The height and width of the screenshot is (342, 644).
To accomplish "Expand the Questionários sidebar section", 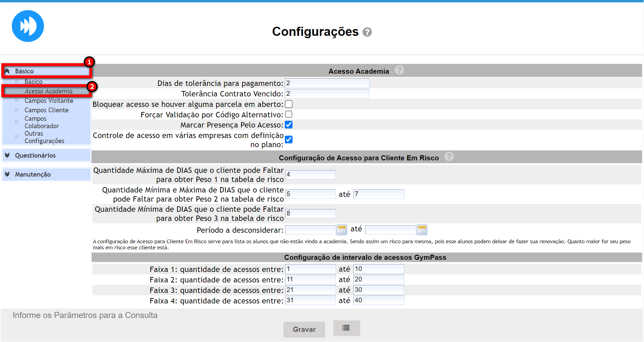I will point(35,155).
